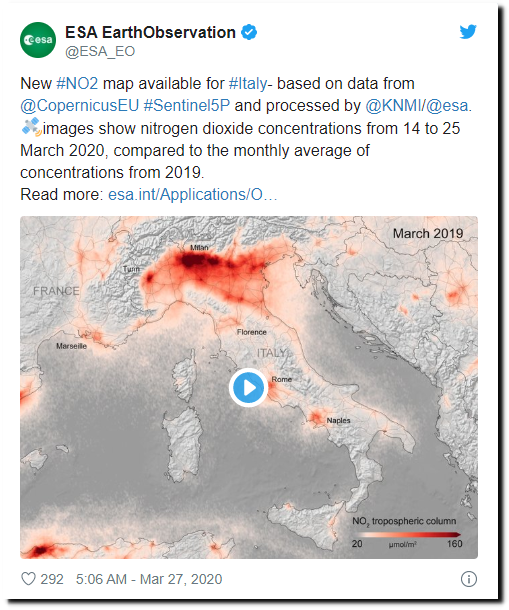Open the 5:06 AM Mar 27 timestamp
This screenshot has height=610, width=509.
[x=149, y=579]
